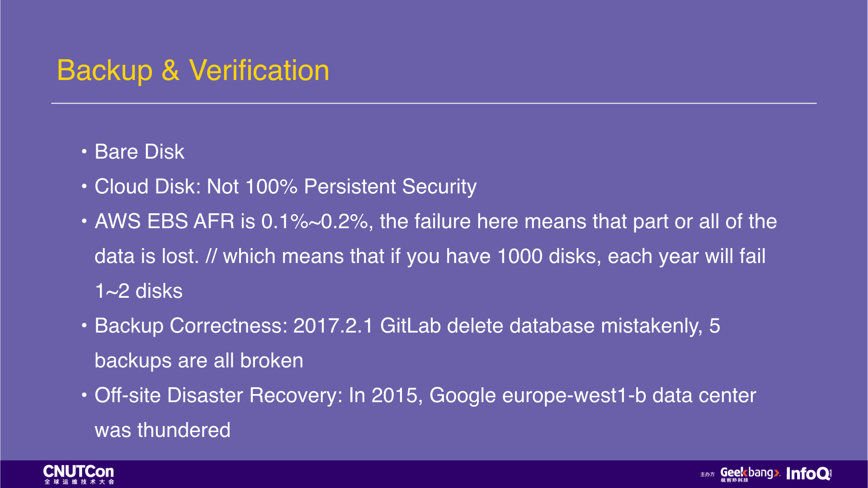Click the bullet point before 'Bare Disk'
Screen dimensions: 868x488
coord(84,151)
